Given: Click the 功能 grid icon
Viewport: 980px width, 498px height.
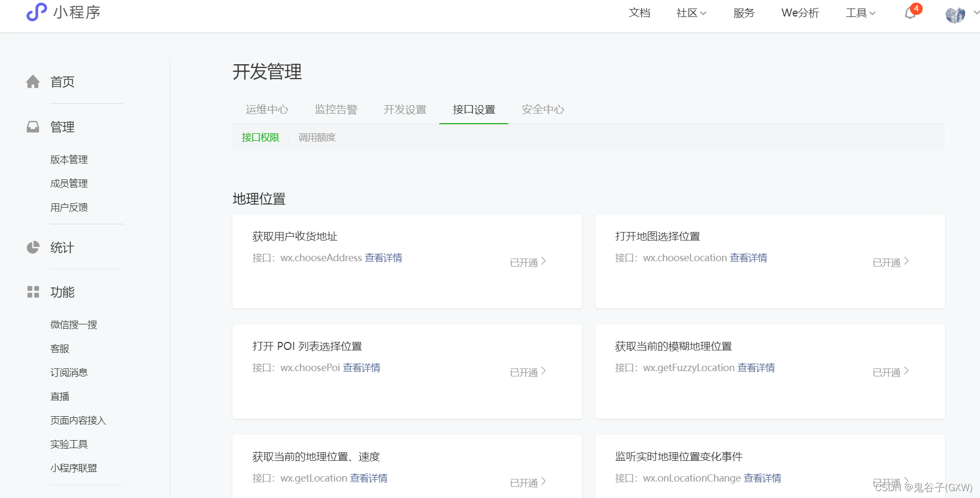Looking at the screenshot, I should [x=33, y=291].
